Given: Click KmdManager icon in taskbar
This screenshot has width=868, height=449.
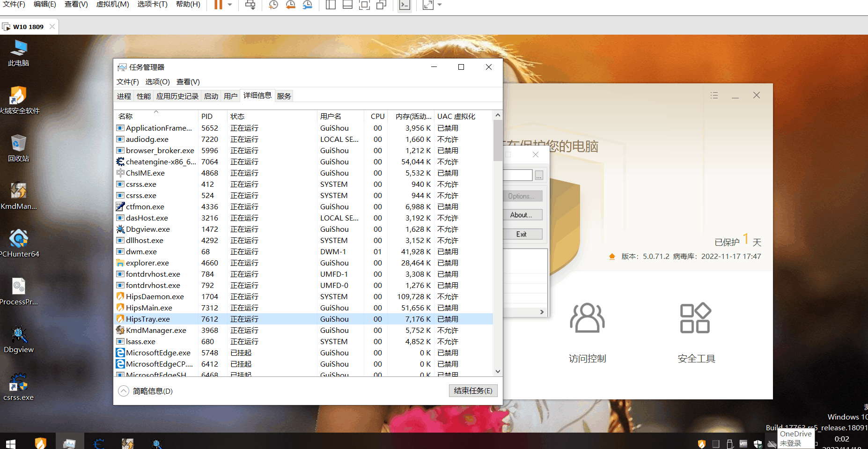Looking at the screenshot, I should (x=127, y=443).
